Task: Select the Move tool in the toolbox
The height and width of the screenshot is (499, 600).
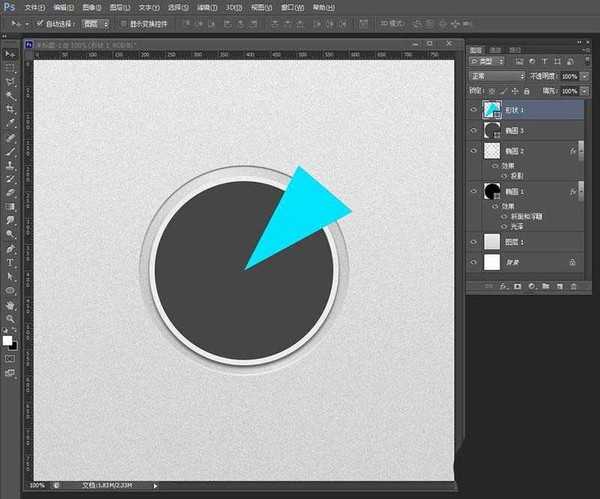Action: click(9, 52)
